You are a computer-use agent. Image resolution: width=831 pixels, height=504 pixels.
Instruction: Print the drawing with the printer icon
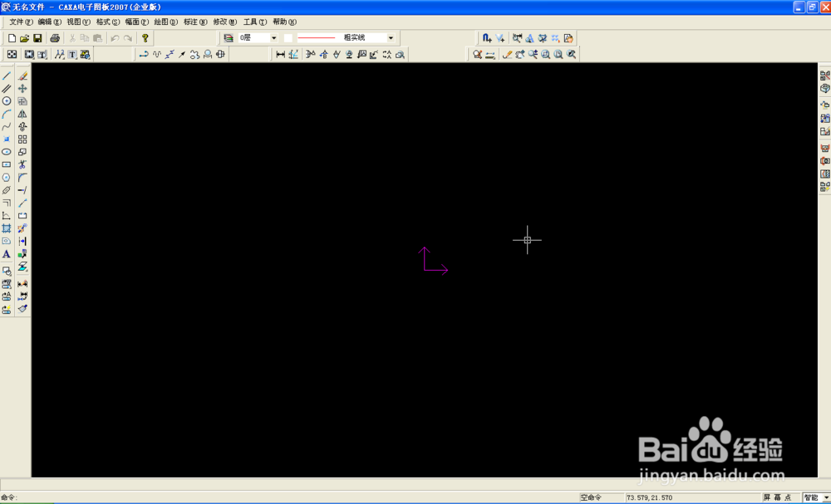pyautogui.click(x=55, y=38)
